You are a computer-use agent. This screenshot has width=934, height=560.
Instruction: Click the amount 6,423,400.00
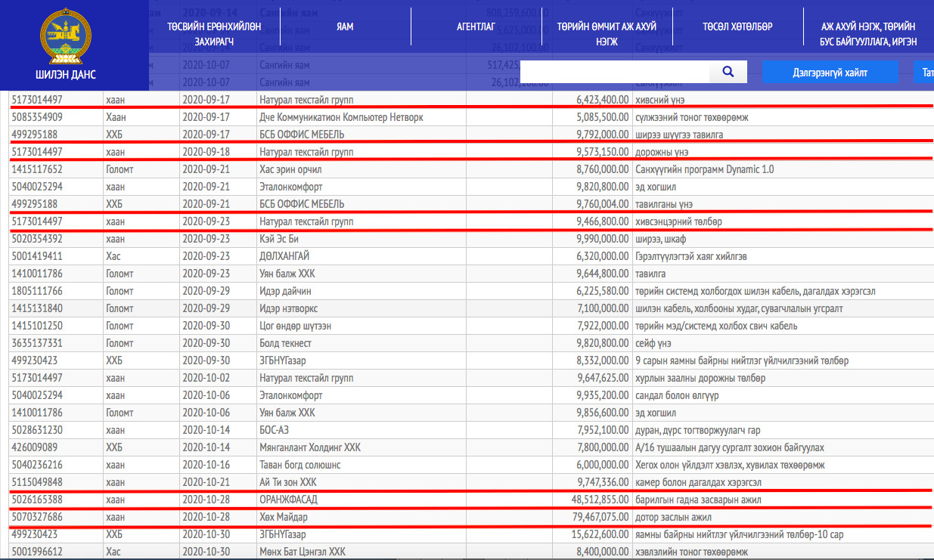[602, 100]
